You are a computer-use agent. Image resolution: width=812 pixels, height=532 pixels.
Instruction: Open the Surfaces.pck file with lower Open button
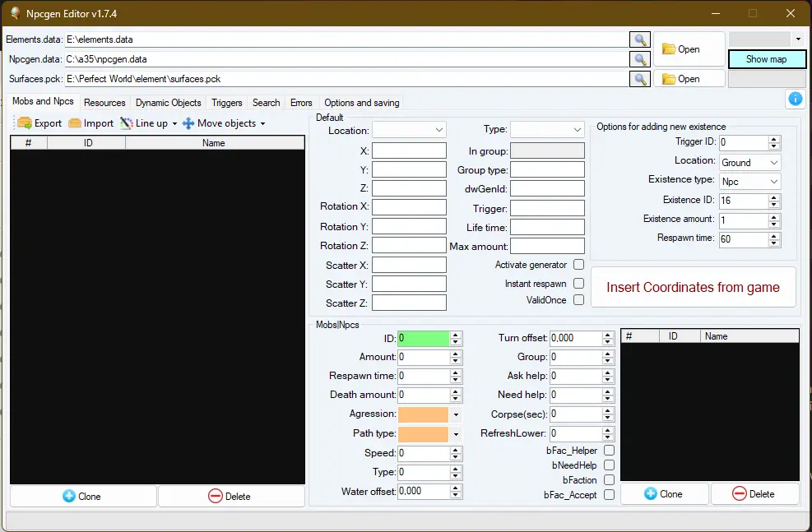coord(689,79)
